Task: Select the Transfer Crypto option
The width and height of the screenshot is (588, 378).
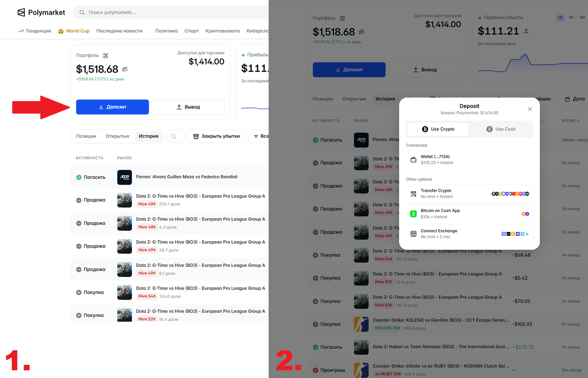Action: [470, 194]
